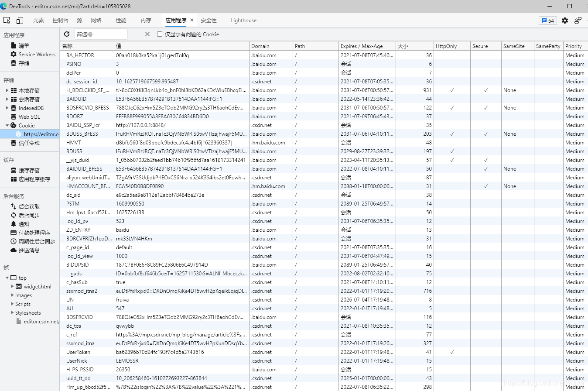
Task: Collapse the Cookie tree node
Action: pos(7,126)
